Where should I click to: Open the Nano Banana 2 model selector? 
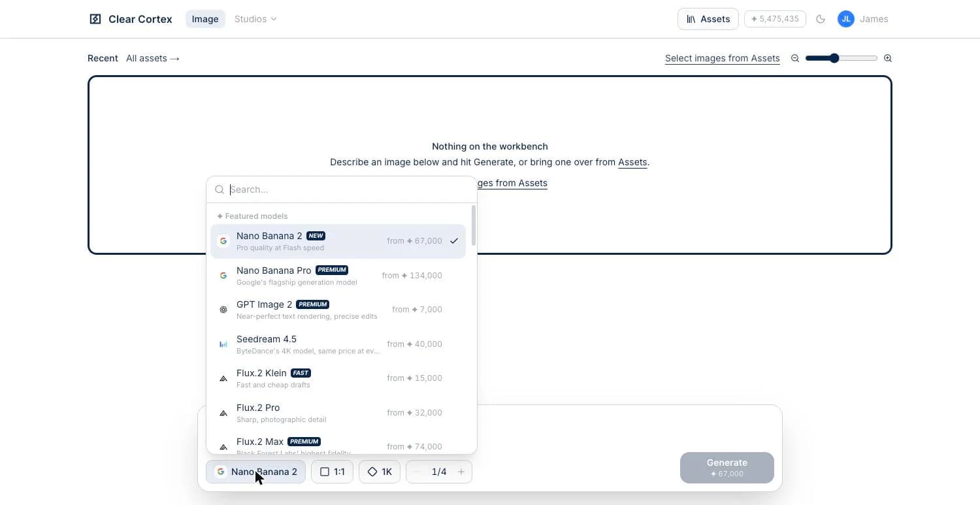click(x=255, y=472)
